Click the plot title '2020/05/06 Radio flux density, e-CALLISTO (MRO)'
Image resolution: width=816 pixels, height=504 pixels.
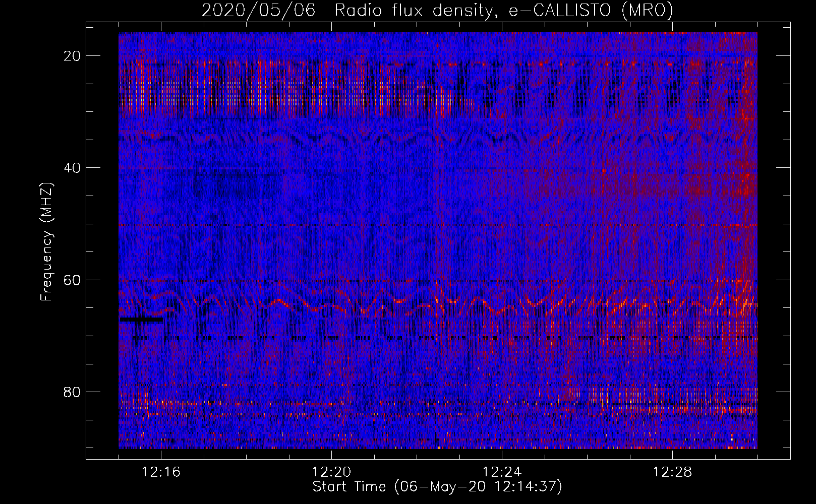coord(437,10)
